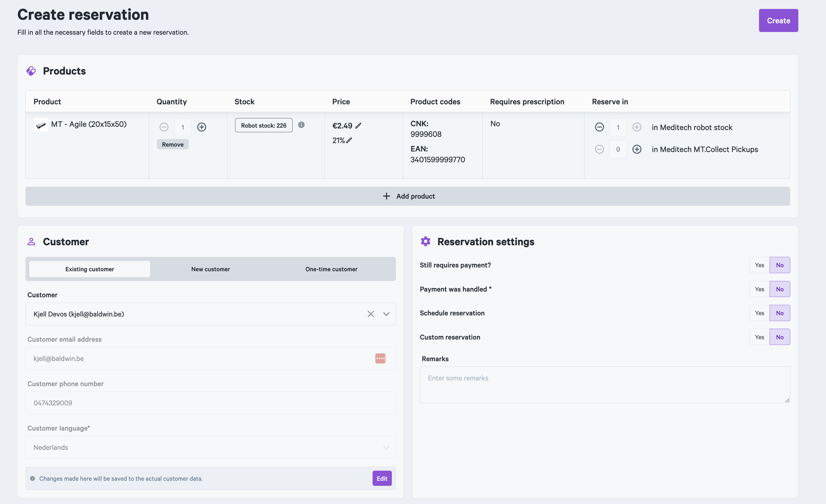Click the MT - Agile product thumbnail

click(41, 125)
